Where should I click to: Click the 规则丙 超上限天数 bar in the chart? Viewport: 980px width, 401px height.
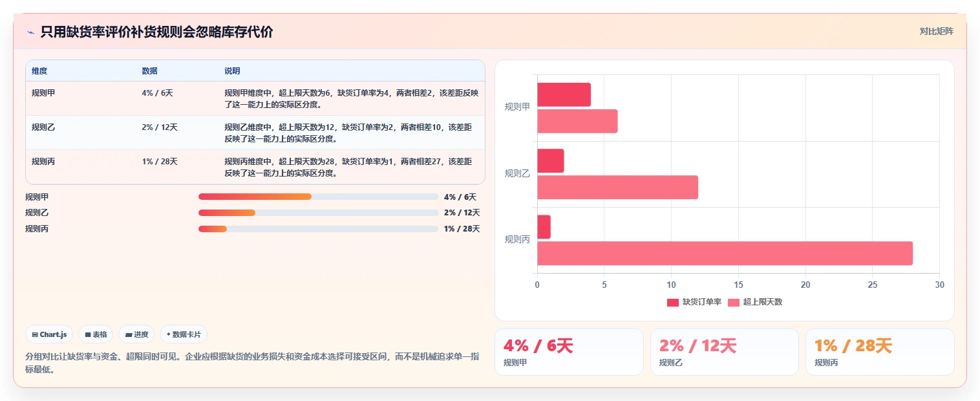pyautogui.click(x=725, y=254)
